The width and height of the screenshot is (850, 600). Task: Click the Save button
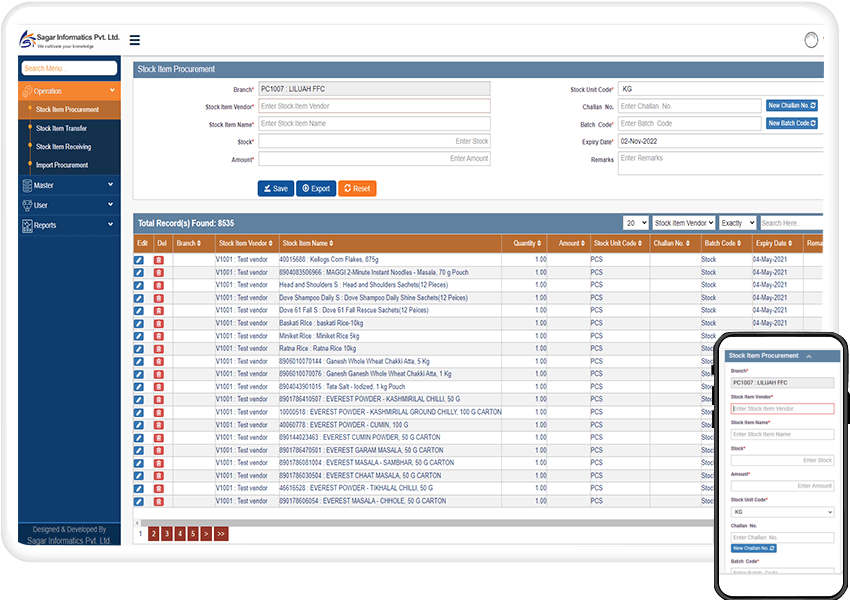click(276, 189)
